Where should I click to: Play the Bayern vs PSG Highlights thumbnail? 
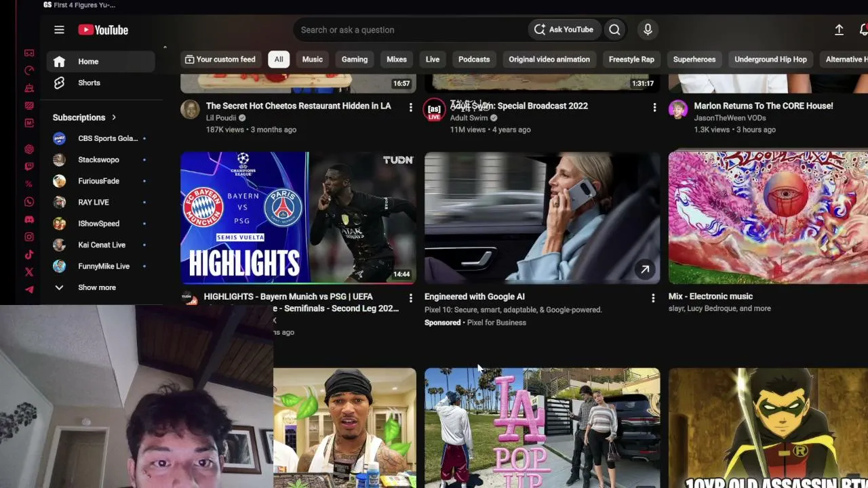coord(298,218)
